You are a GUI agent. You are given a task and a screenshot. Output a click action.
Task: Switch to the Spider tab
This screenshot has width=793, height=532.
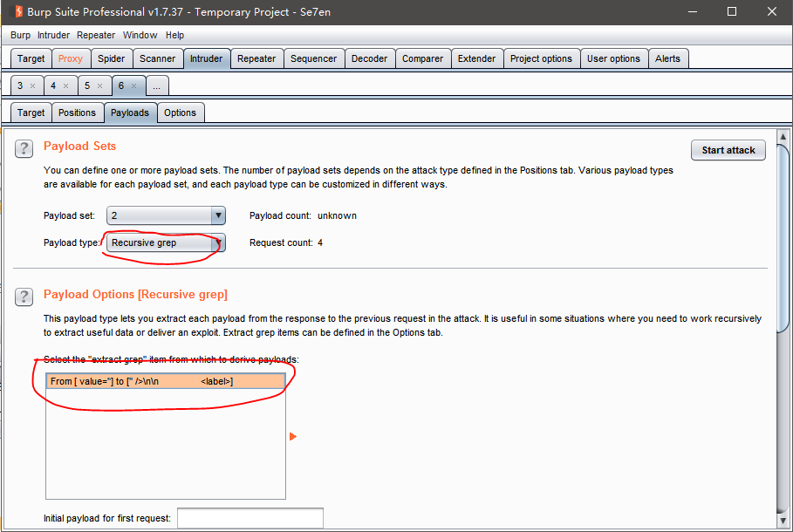pos(112,58)
